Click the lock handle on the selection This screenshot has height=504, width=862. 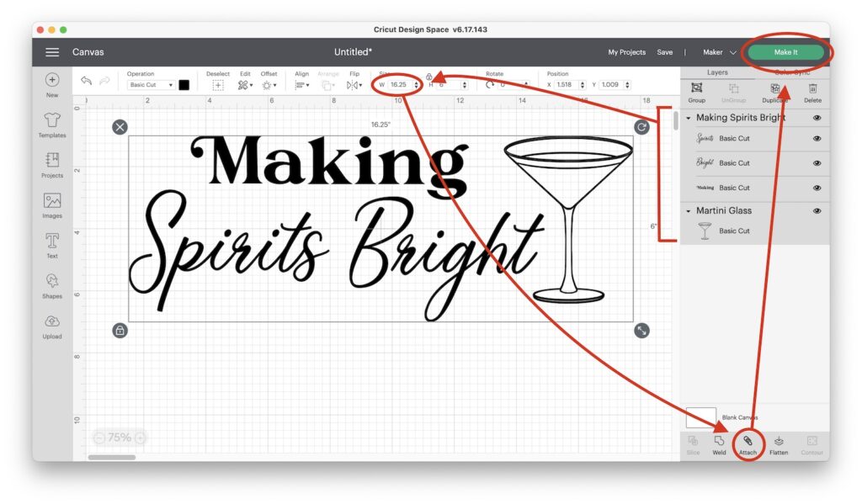(x=120, y=331)
